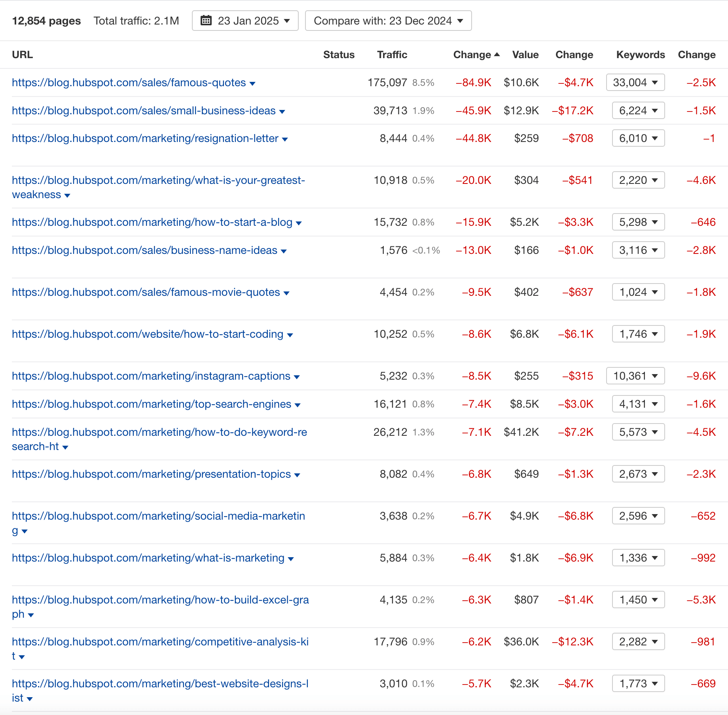Click the caret after the instagram-captions URL
728x715 pixels.
[297, 377]
